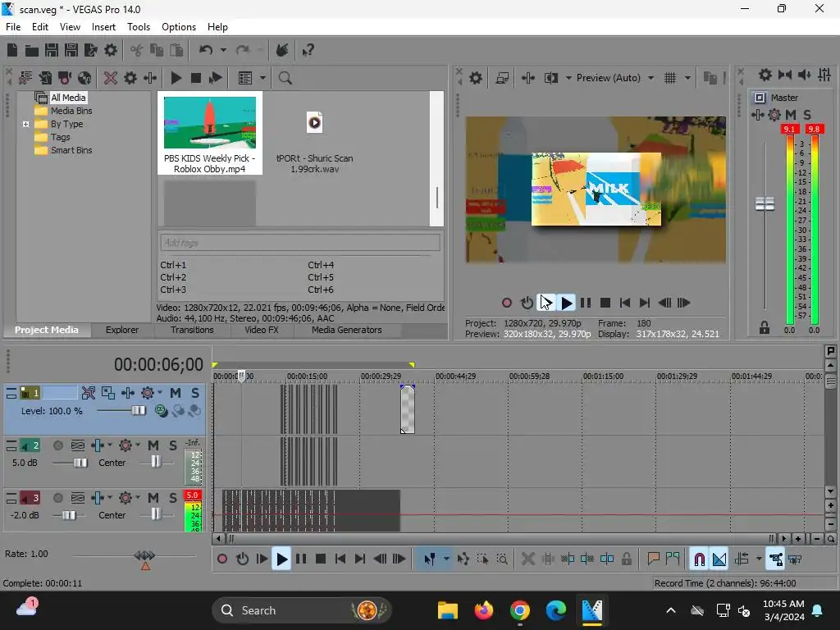840x630 pixels.
Task: Click the Add tags input field
Action: [x=300, y=243]
